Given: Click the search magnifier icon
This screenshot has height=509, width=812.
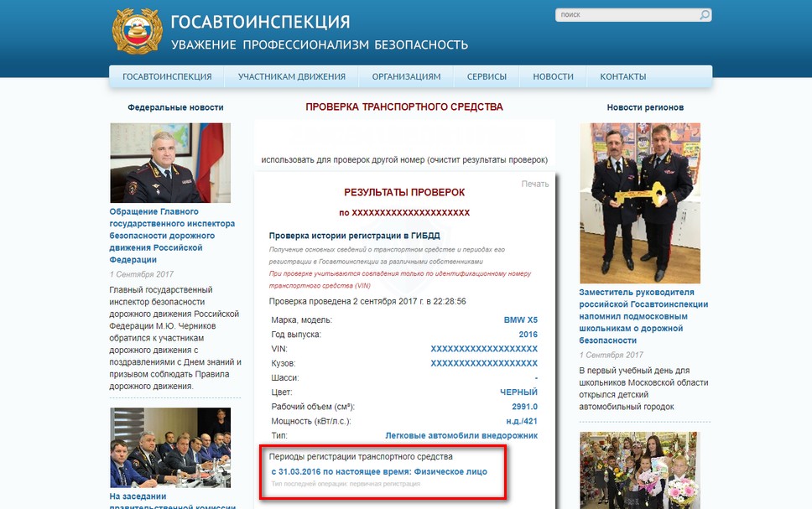Looking at the screenshot, I should coord(705,14).
